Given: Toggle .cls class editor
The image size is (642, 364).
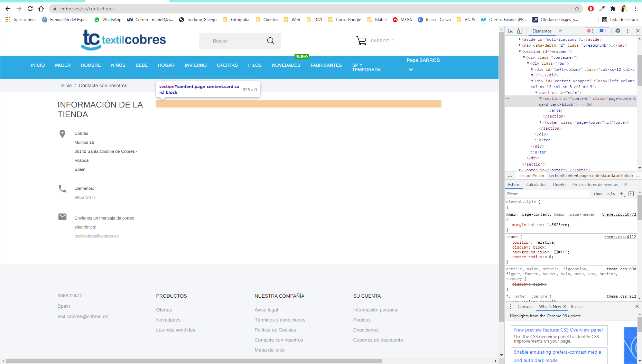Looking at the screenshot, I should pos(611,194).
